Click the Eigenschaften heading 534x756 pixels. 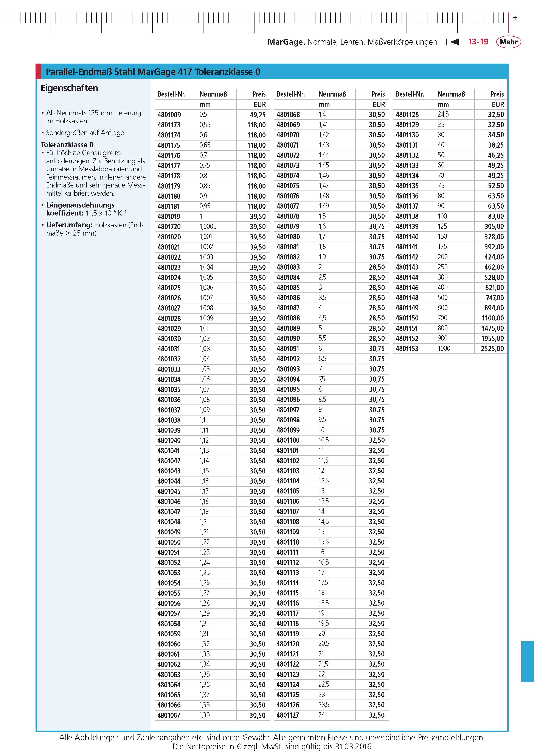[x=69, y=88]
